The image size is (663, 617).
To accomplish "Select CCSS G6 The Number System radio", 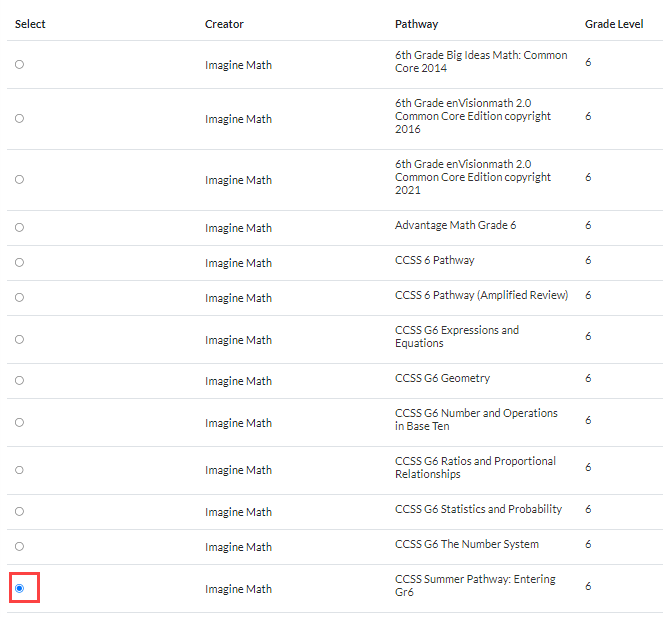I will click(x=20, y=546).
